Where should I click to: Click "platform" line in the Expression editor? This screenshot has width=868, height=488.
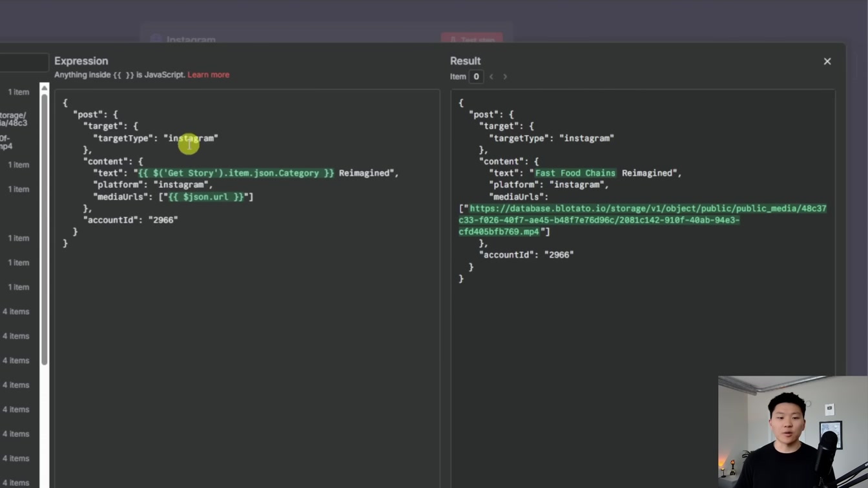(x=153, y=185)
